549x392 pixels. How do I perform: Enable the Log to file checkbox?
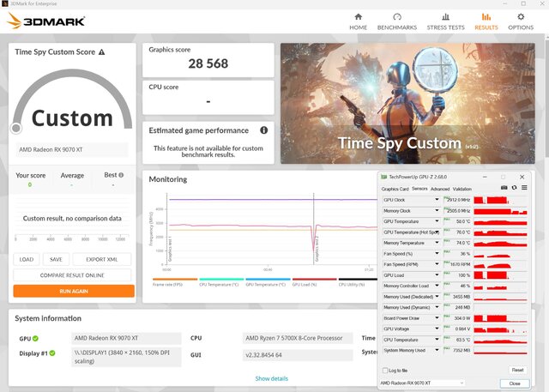point(385,370)
